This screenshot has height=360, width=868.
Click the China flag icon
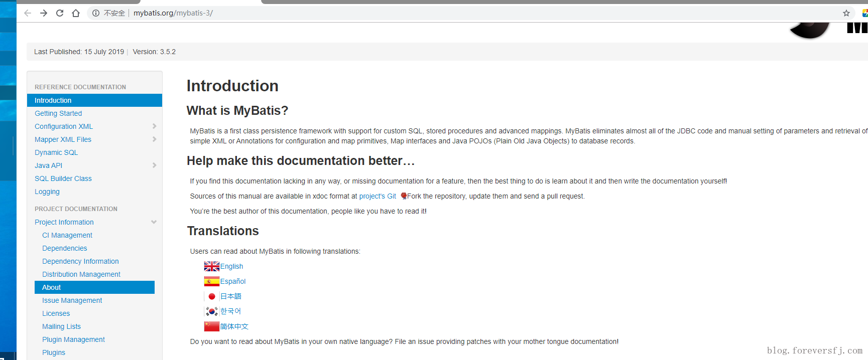point(212,326)
